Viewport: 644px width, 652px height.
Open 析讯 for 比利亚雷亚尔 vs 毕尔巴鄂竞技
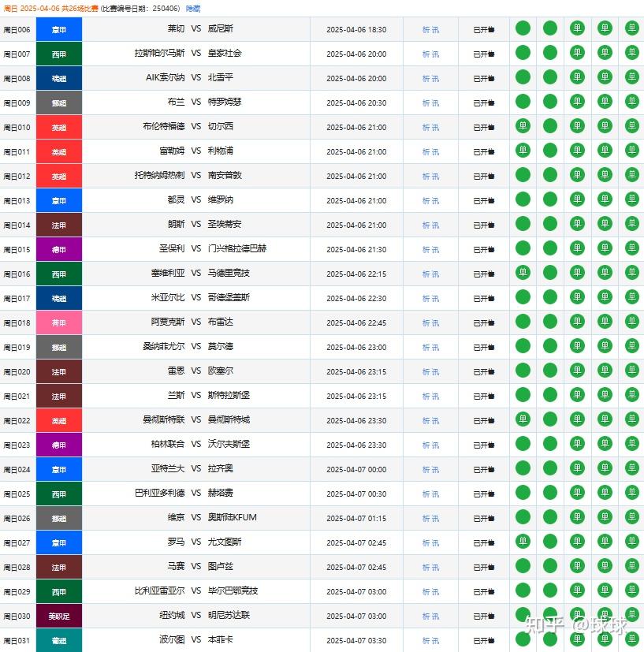coord(430,591)
